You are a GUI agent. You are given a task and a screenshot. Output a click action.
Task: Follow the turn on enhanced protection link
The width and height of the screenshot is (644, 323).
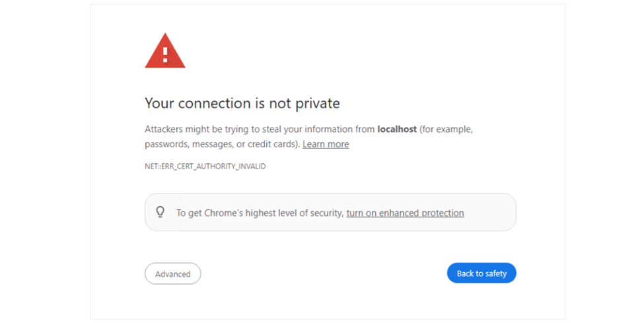tap(405, 213)
